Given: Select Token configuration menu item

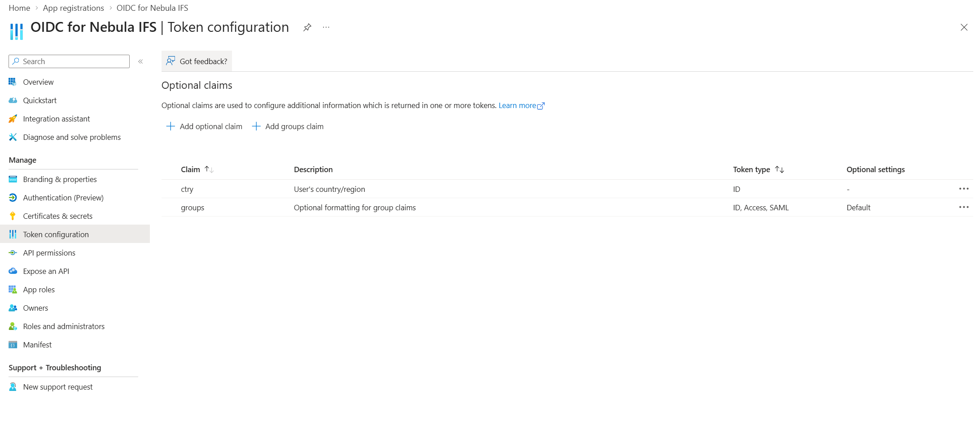Looking at the screenshot, I should [75, 234].
